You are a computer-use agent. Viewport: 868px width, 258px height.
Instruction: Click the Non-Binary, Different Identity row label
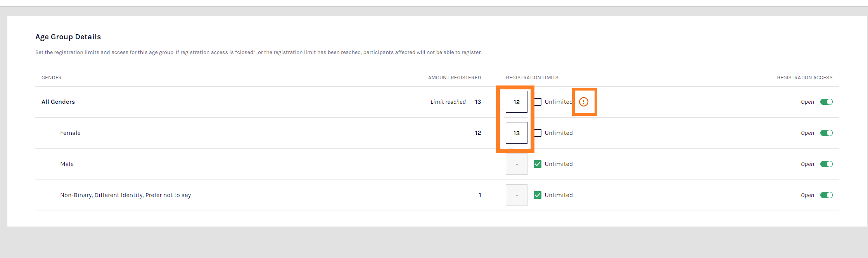[x=125, y=195]
